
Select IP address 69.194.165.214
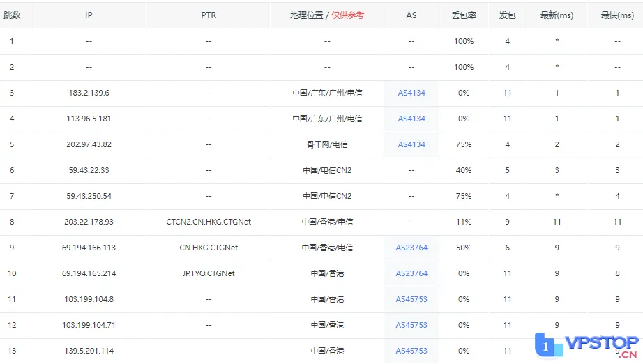[89, 273]
